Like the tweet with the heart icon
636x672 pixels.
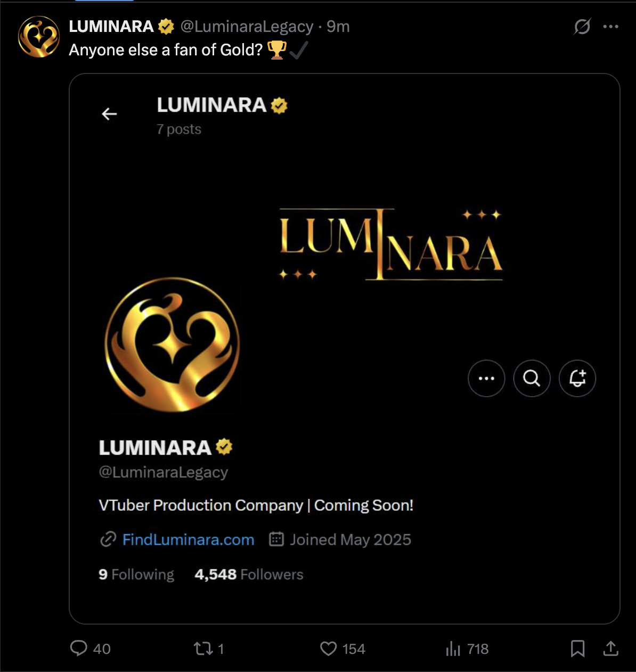328,649
